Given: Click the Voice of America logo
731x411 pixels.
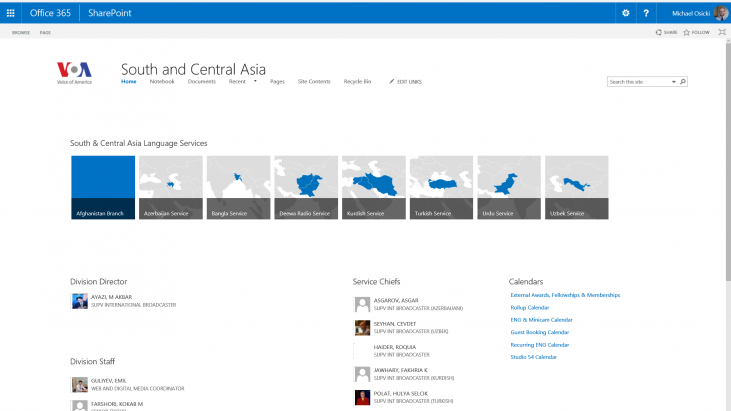Looking at the screenshot, I should [x=74, y=73].
